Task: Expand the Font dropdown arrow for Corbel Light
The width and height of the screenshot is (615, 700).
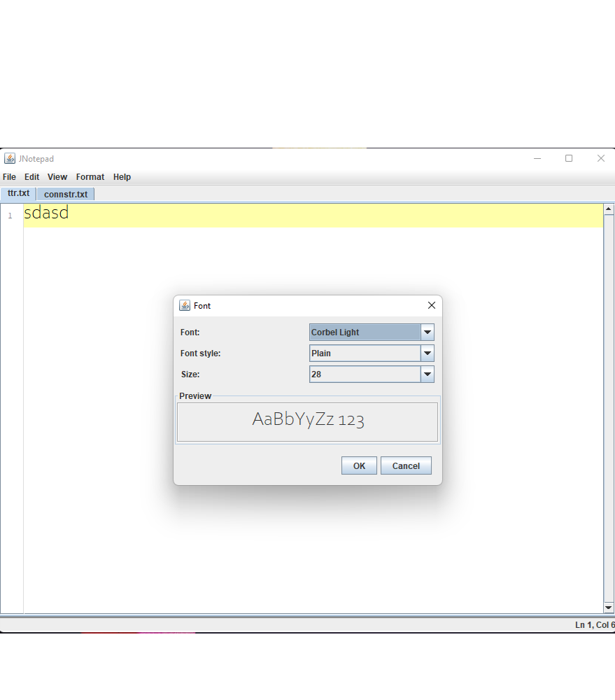Action: [x=427, y=332]
